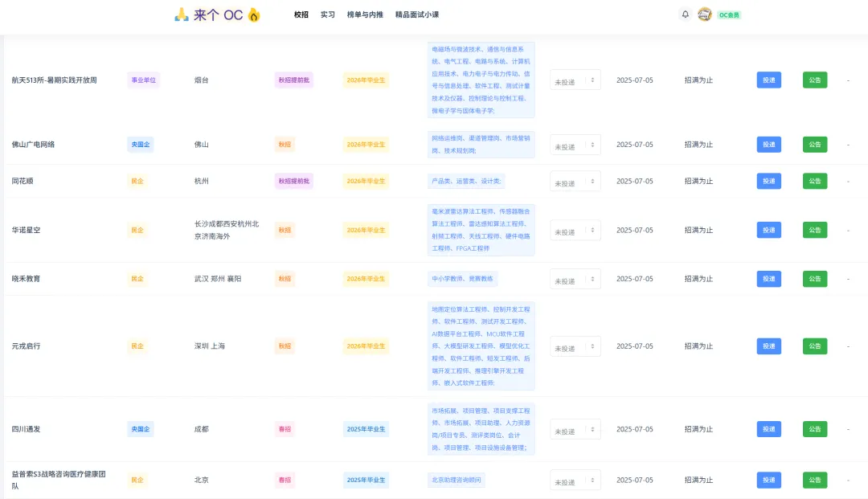
Task: Switch to the 校招 tab
Action: 301,14
